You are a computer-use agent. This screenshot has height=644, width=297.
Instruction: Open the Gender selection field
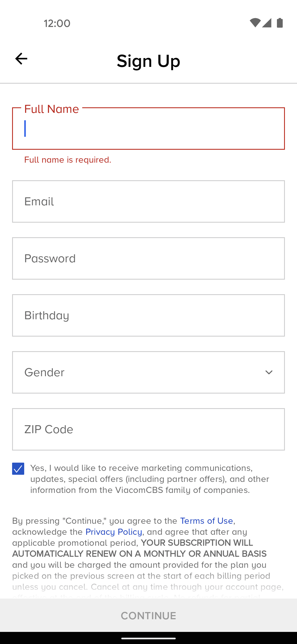click(137, 372)
